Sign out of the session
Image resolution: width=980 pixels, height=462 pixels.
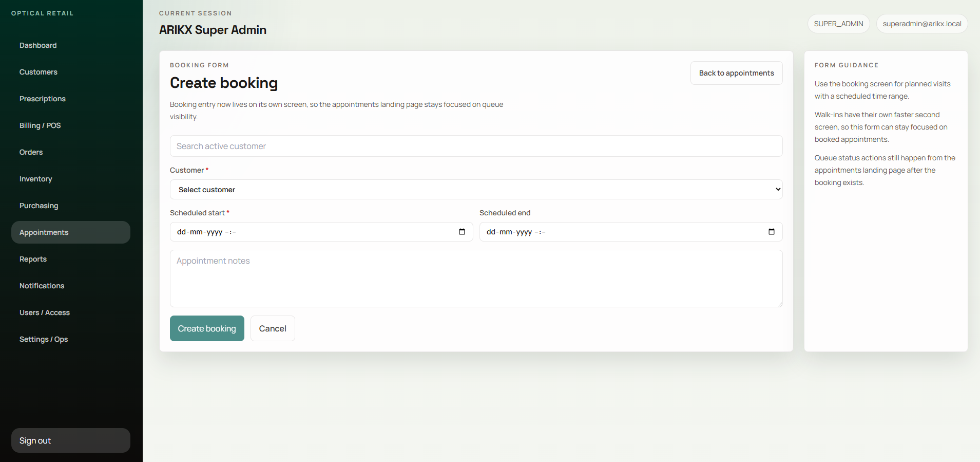[x=71, y=440]
